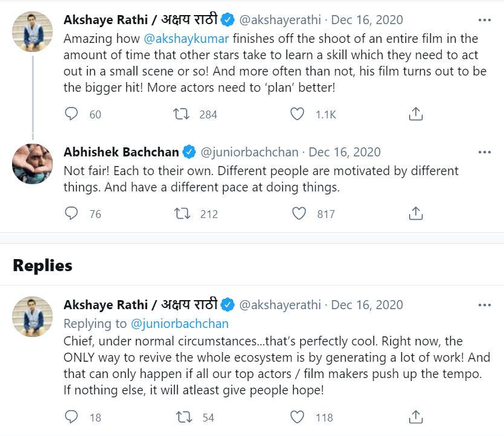Like Abhishek Bachchan's tweet
Image resolution: width=504 pixels, height=436 pixels.
(299, 213)
